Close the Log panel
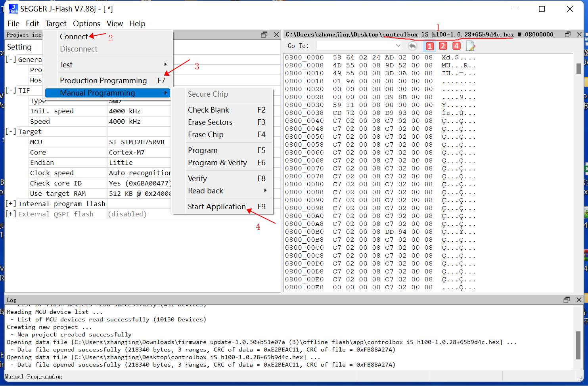 tap(579, 300)
